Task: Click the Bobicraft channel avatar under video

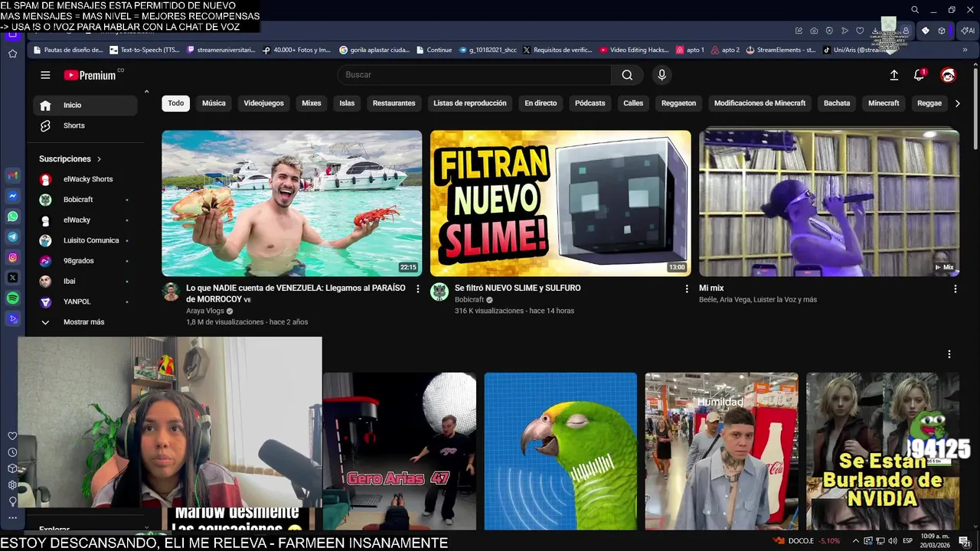Action: 439,292
